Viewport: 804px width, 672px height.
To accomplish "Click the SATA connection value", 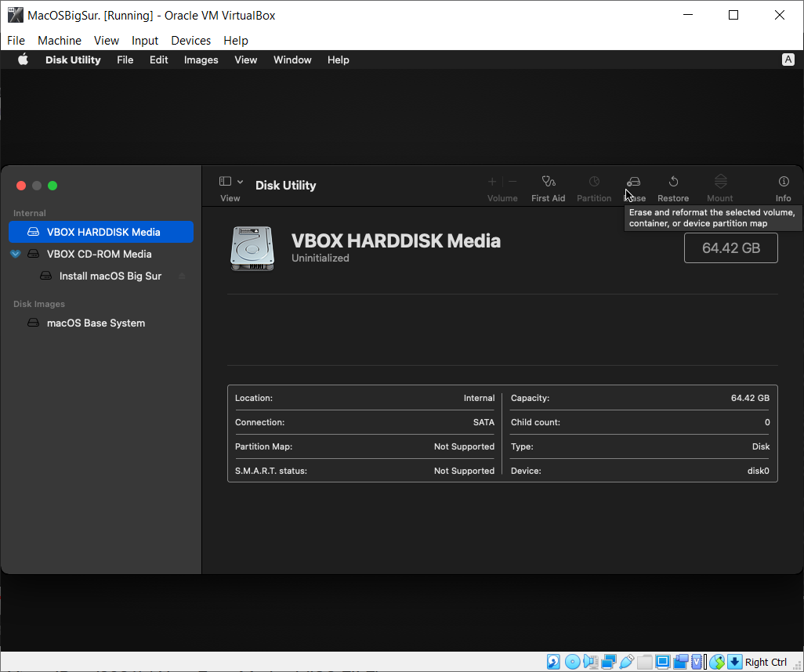I will coord(483,422).
